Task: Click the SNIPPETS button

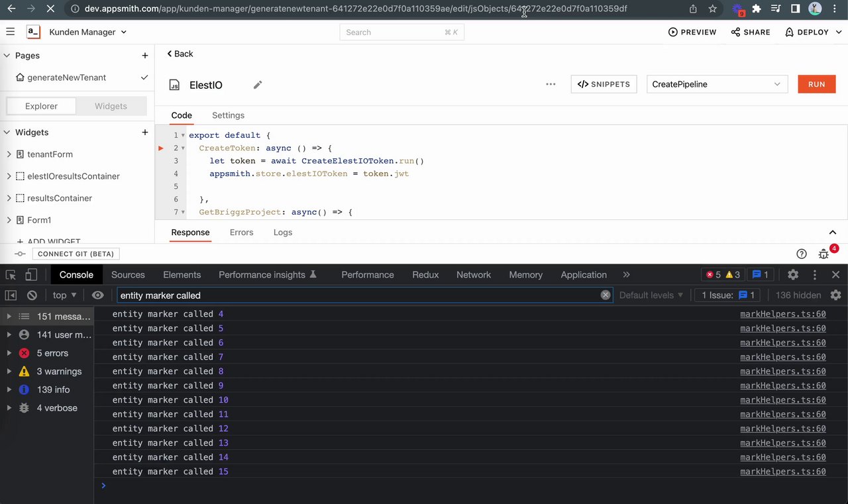Action: [604, 84]
